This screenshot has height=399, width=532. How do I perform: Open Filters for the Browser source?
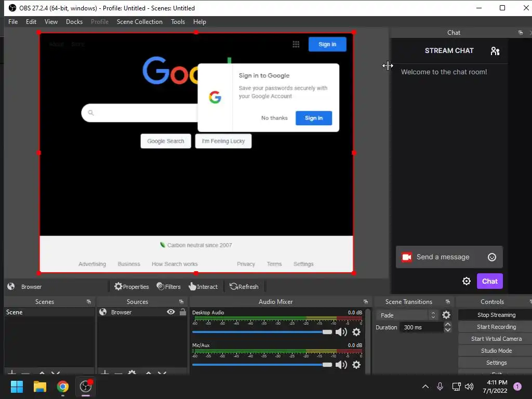[x=169, y=287]
